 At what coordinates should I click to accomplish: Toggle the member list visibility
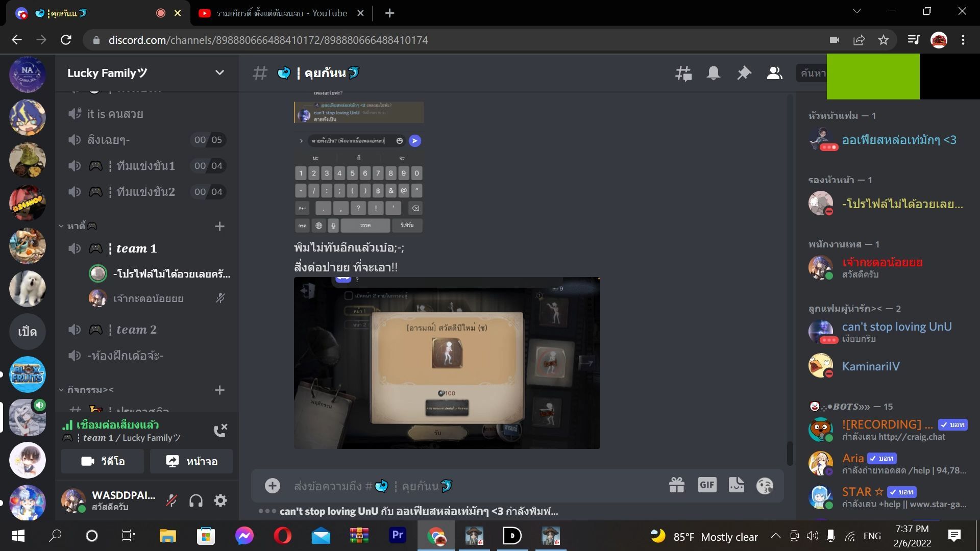point(774,73)
